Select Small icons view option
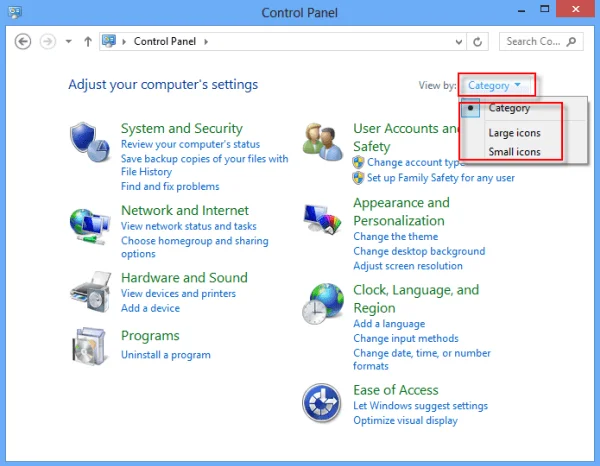The height and width of the screenshot is (466, 600). click(514, 152)
